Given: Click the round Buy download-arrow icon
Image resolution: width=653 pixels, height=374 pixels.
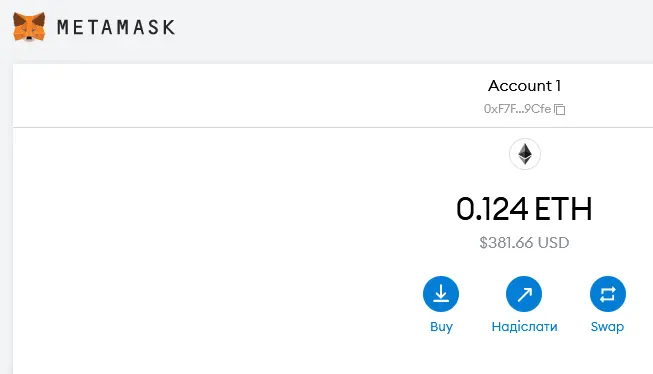Looking at the screenshot, I should (x=441, y=294).
